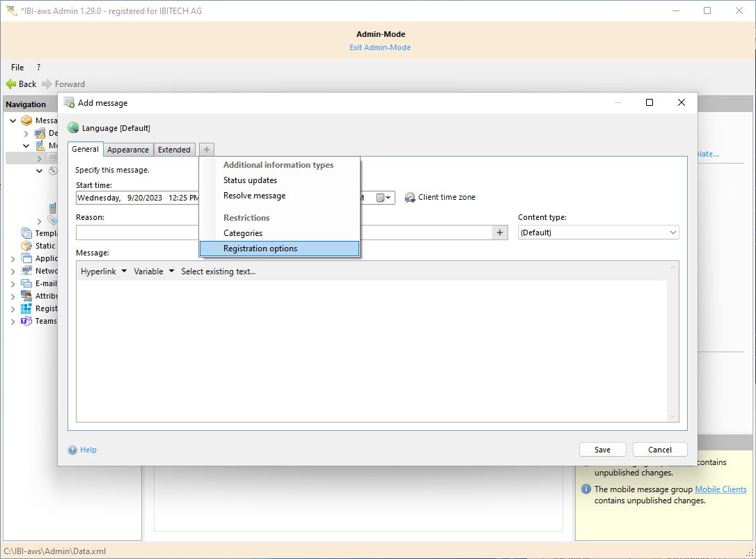Image resolution: width=756 pixels, height=559 pixels.
Task: Click the plus icon after Extended tab
Action: (207, 150)
